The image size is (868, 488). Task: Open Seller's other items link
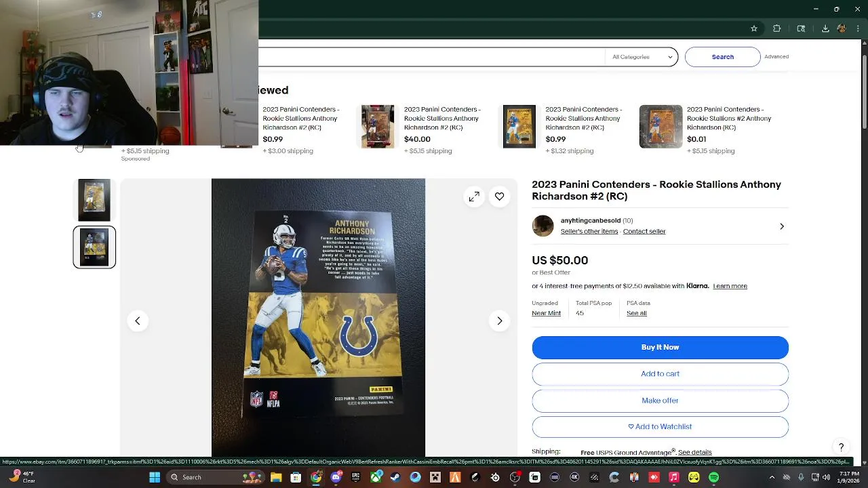click(x=589, y=231)
